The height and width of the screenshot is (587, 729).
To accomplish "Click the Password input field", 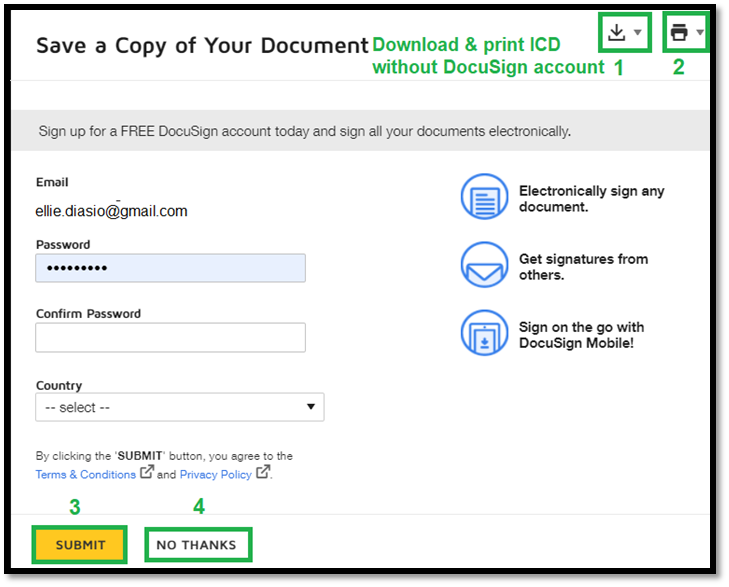I will 170,268.
